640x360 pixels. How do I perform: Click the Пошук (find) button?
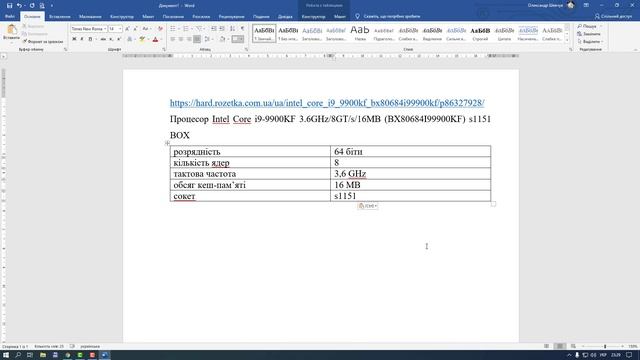pos(587,26)
